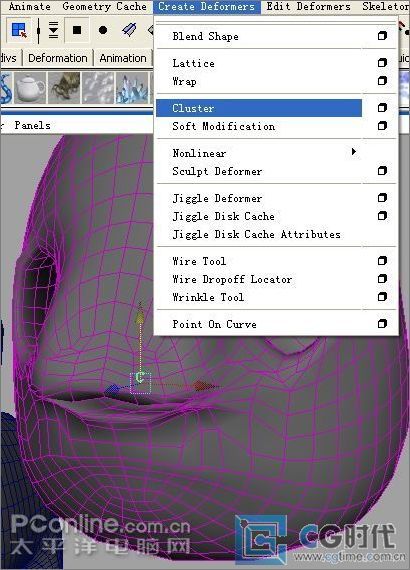Click the select-by-component mode icon
Viewport: 410px width, 570px height.
[x=19, y=30]
